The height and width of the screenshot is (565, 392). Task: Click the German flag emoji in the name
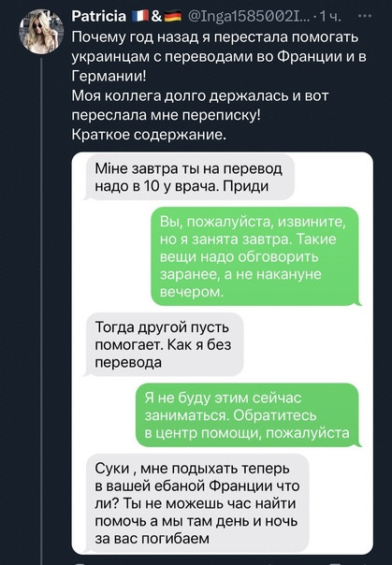coord(172,16)
